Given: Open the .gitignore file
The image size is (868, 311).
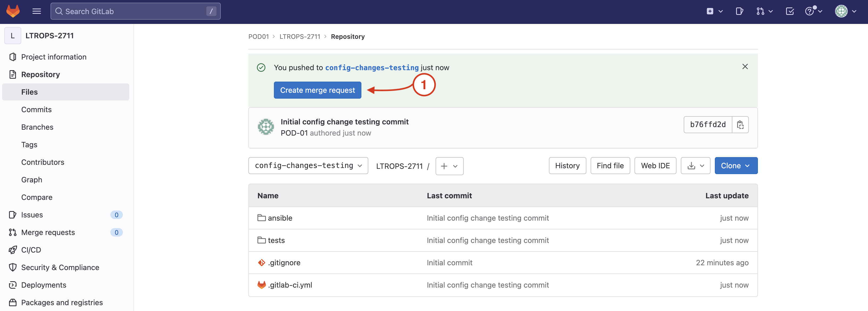Looking at the screenshot, I should tap(284, 262).
